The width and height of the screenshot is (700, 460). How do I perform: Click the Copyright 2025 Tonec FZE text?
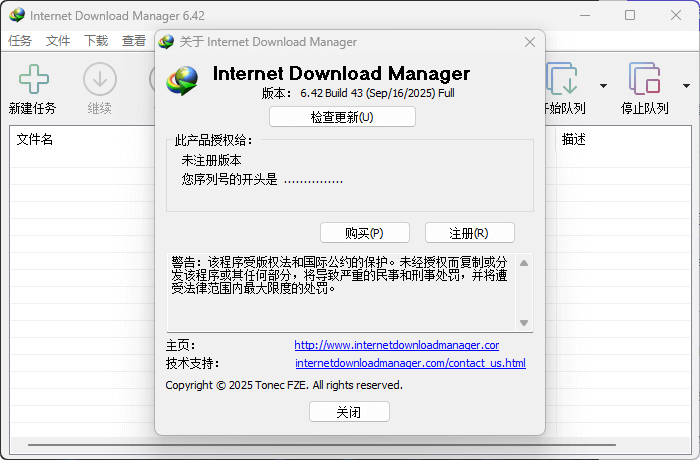click(x=284, y=385)
